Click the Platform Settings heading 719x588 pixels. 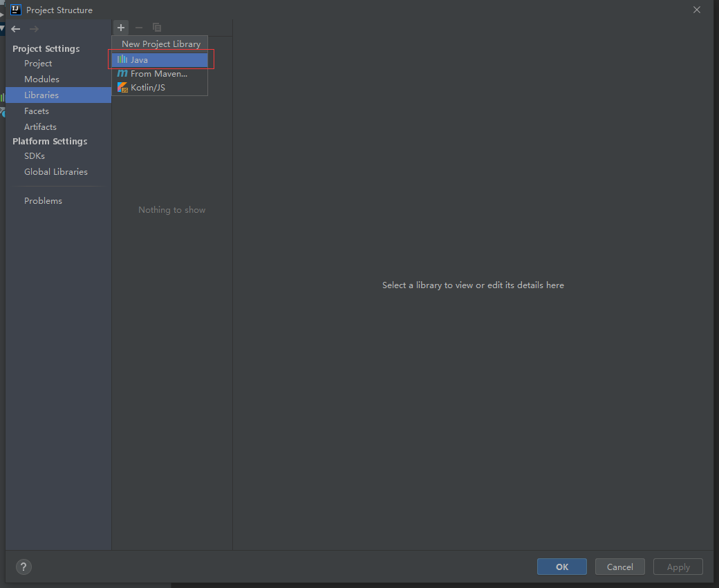point(50,141)
